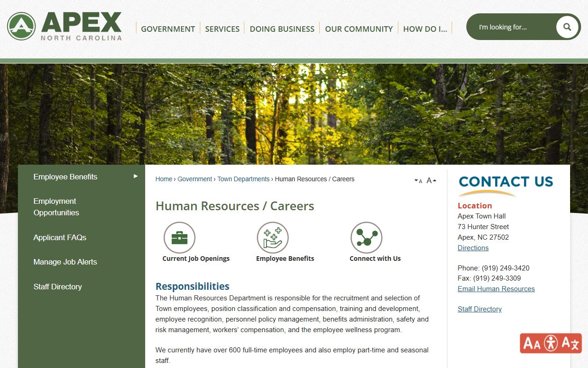588x368 pixels.
Task: Click the magnifying glass search button
Action: tap(567, 27)
